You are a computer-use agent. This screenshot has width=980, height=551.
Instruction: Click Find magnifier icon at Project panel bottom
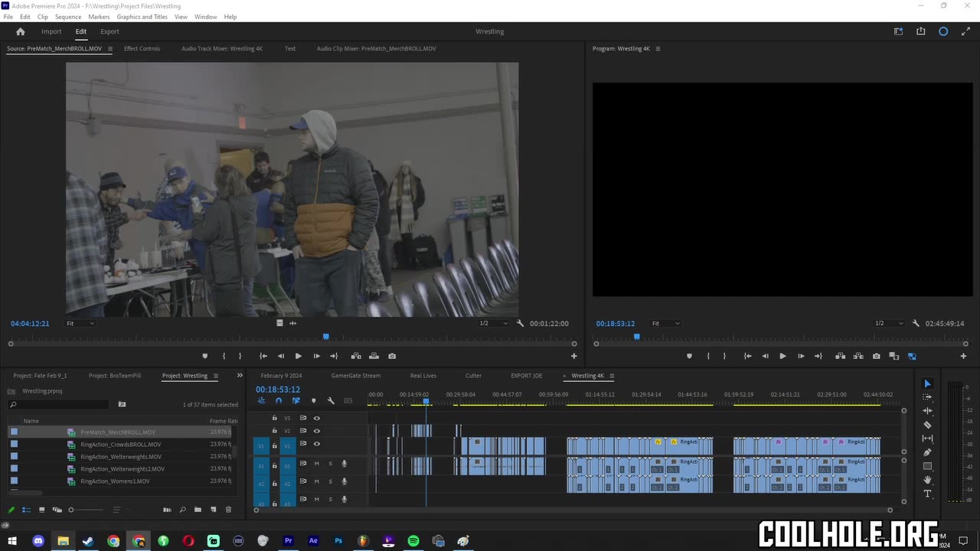[x=182, y=510]
